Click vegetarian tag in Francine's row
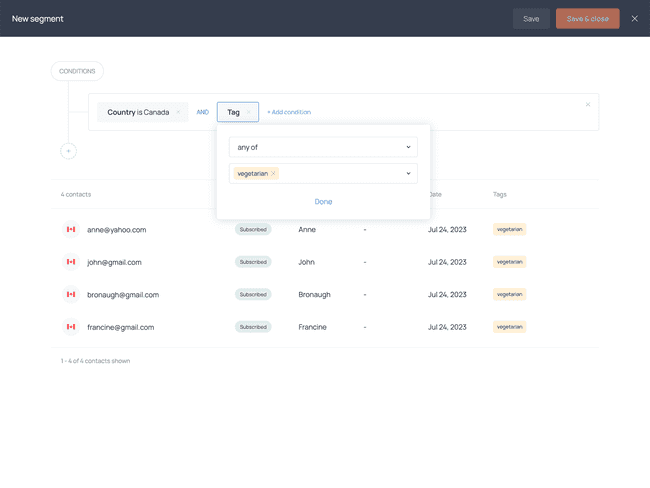The height and width of the screenshot is (488, 650). [x=509, y=327]
